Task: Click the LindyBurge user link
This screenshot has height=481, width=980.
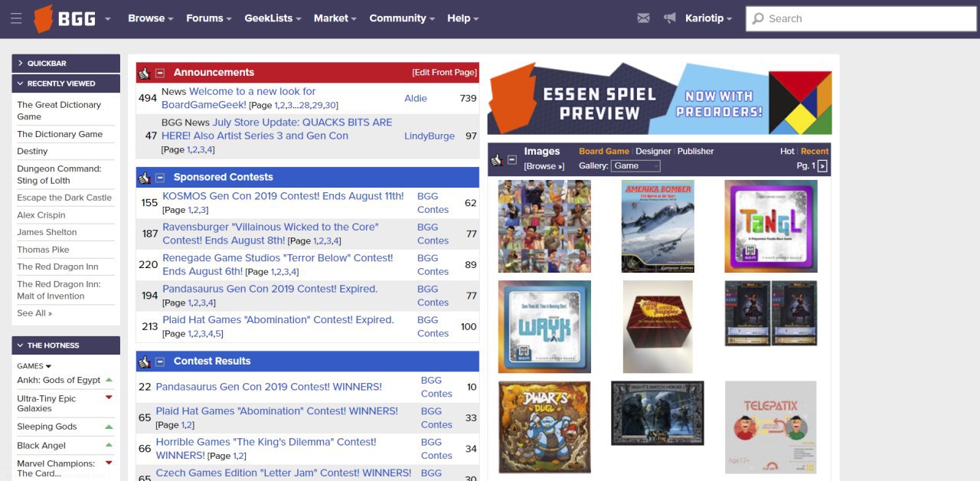Action: click(430, 136)
